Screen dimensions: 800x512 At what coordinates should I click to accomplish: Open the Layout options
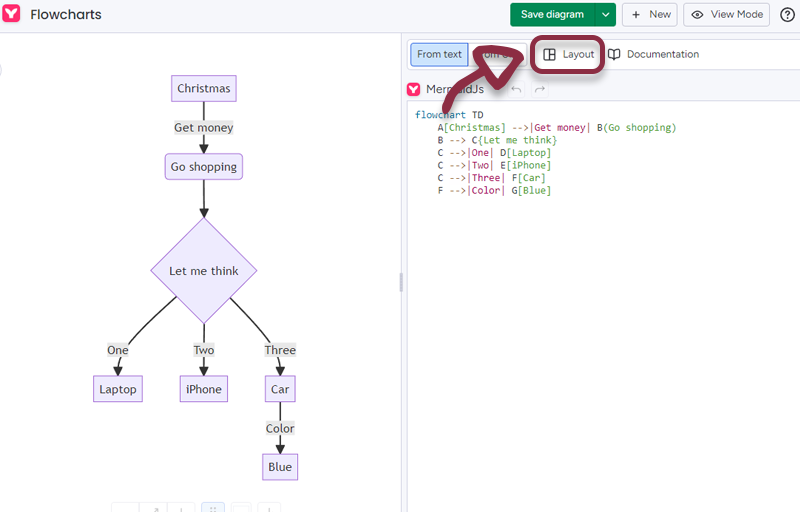coord(568,54)
